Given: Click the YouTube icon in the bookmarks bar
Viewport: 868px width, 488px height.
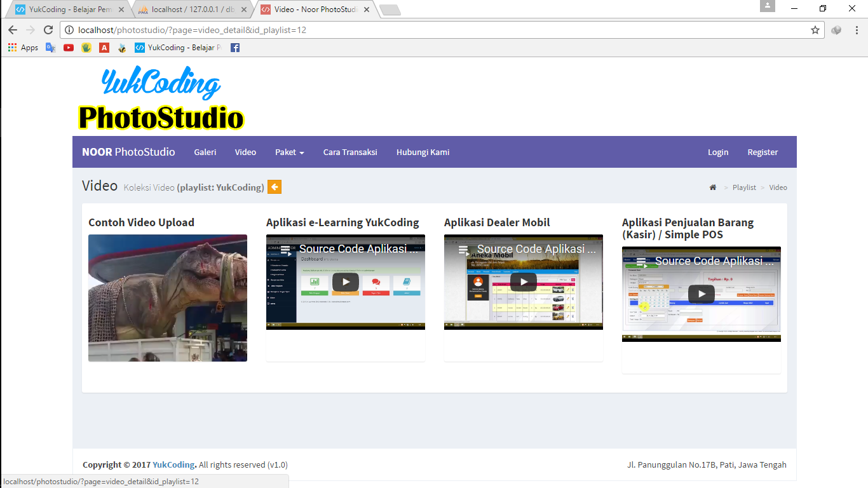Looking at the screenshot, I should point(68,47).
